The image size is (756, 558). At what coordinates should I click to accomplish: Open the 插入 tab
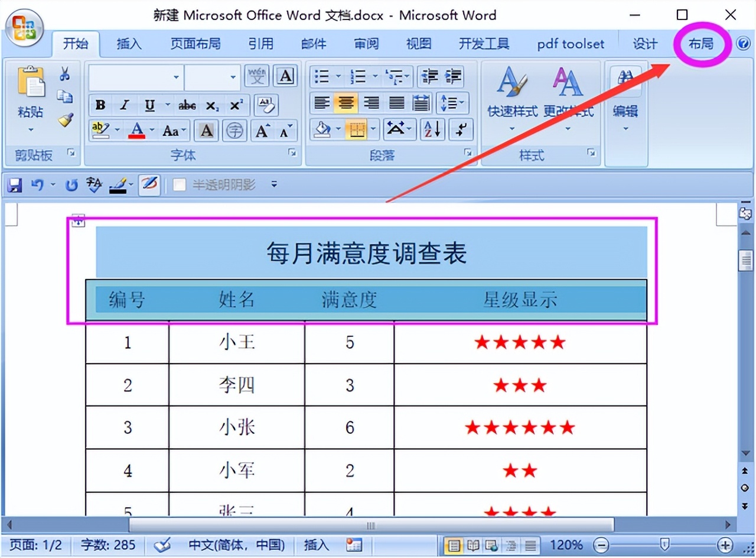(129, 44)
